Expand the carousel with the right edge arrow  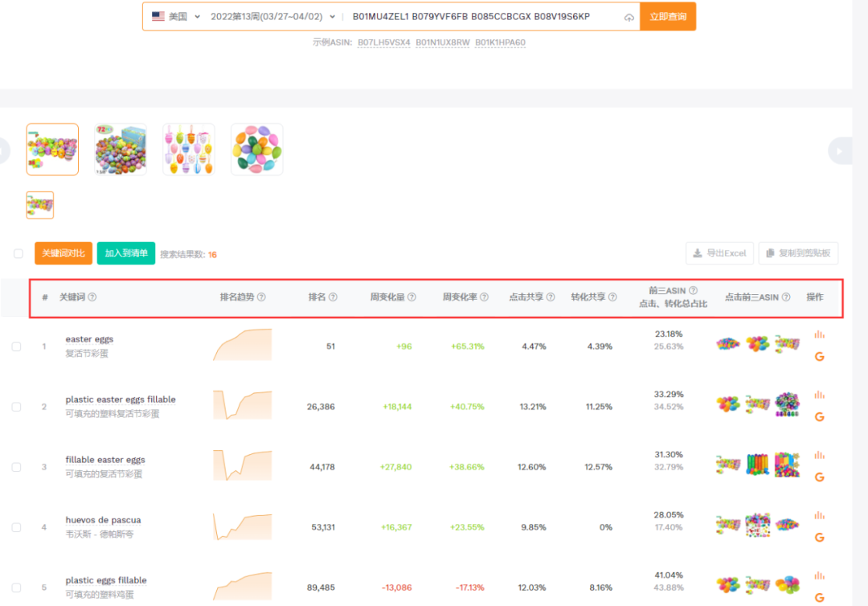point(840,150)
